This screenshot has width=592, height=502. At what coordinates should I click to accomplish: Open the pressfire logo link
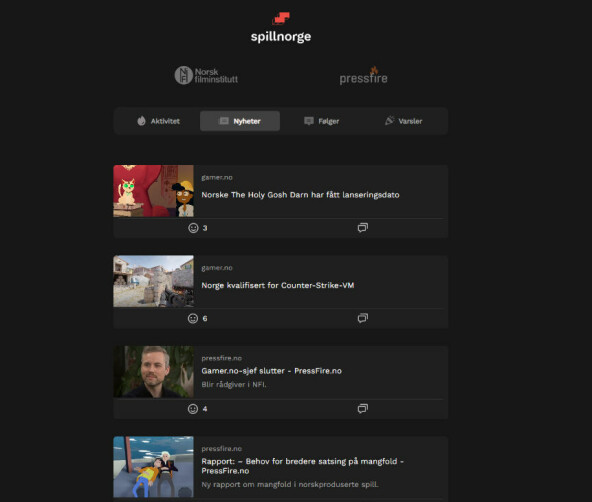pyautogui.click(x=363, y=75)
